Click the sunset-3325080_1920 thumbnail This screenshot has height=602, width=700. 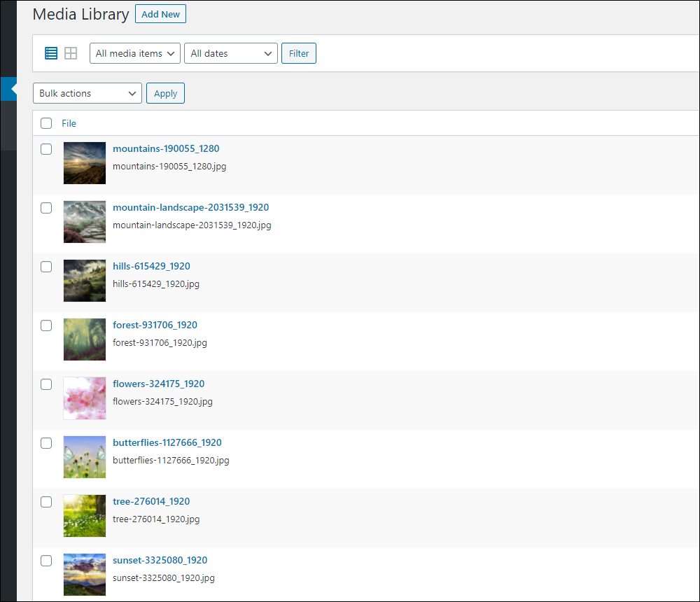pyautogui.click(x=85, y=575)
